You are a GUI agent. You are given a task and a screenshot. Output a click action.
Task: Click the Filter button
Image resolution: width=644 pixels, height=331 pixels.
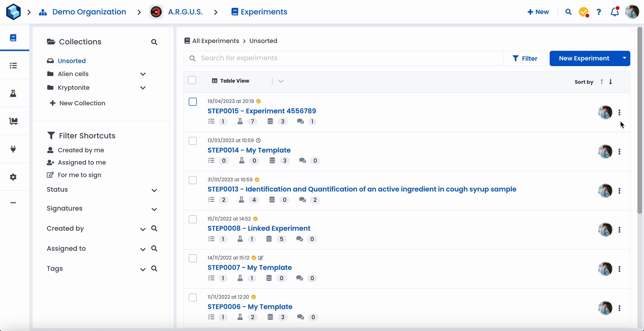pyautogui.click(x=525, y=58)
